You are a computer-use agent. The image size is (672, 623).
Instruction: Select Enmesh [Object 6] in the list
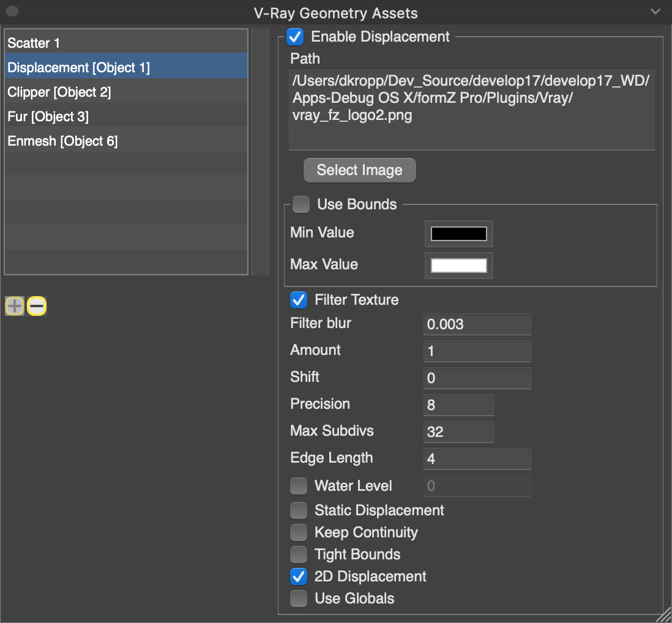click(126, 141)
